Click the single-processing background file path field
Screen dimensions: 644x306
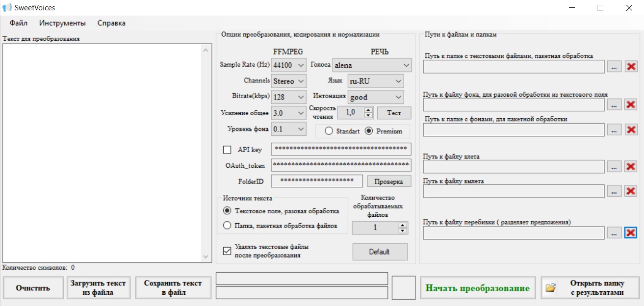point(514,104)
